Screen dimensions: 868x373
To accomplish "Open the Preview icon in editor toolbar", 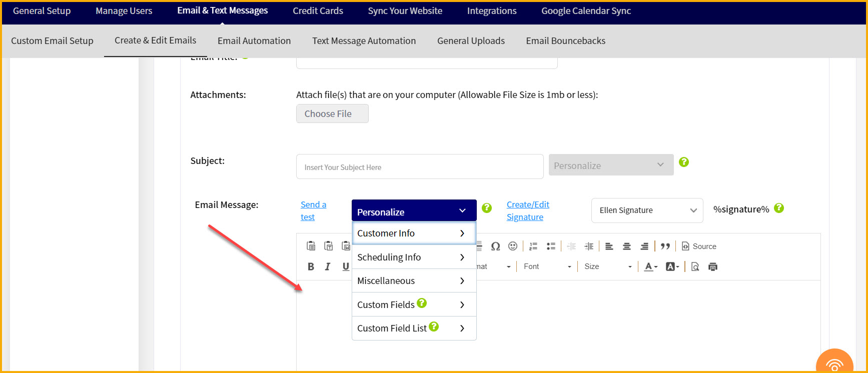I will (695, 266).
